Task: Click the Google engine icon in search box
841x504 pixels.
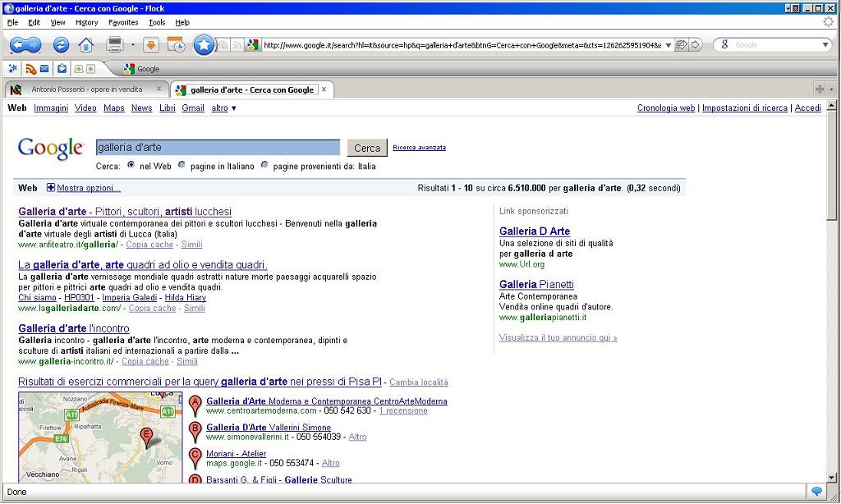Action: 724,44
